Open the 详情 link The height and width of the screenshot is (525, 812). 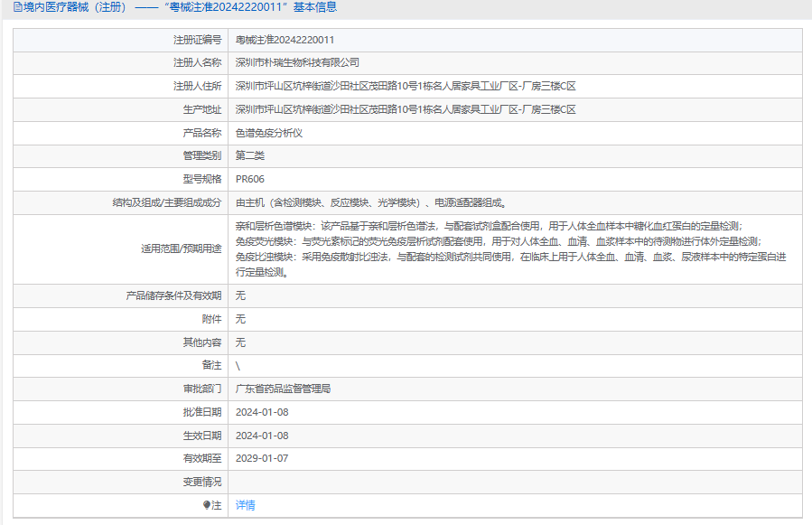click(246, 505)
